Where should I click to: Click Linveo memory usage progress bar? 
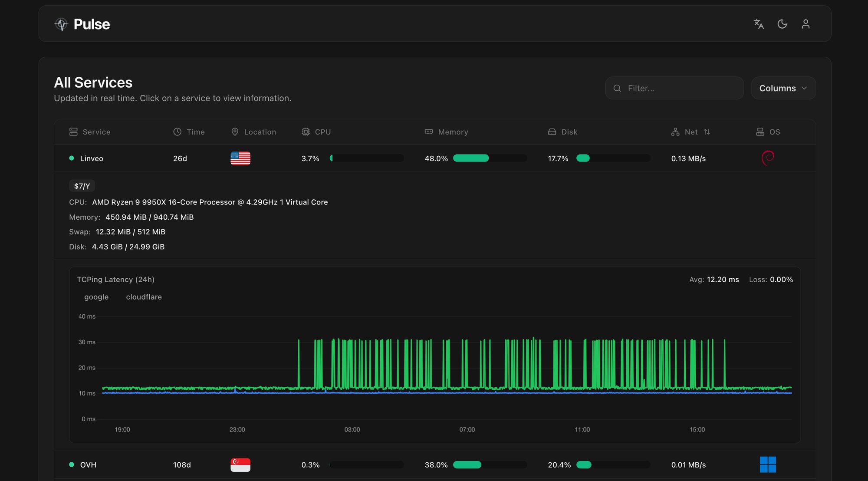pyautogui.click(x=490, y=158)
